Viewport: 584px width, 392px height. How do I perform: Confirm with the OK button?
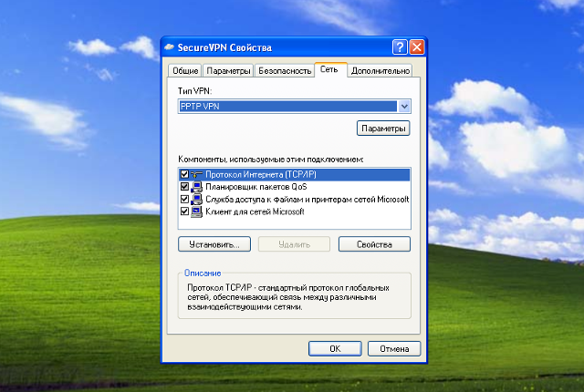coord(335,349)
